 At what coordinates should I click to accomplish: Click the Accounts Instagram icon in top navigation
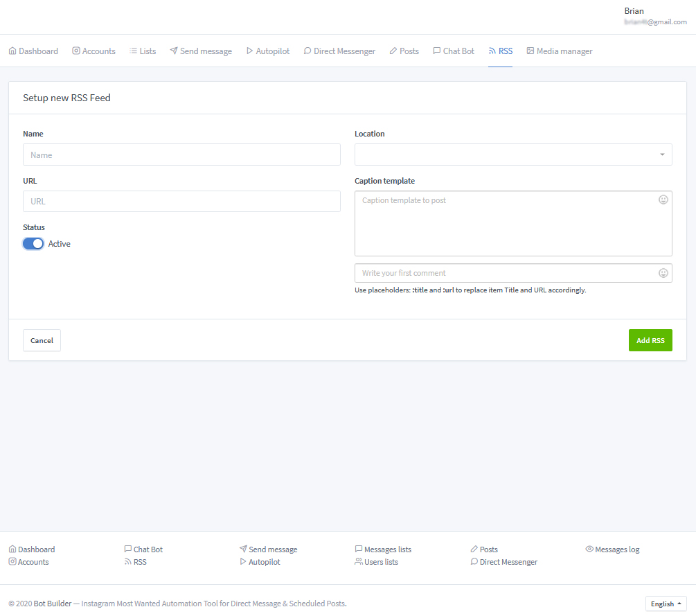[76, 51]
